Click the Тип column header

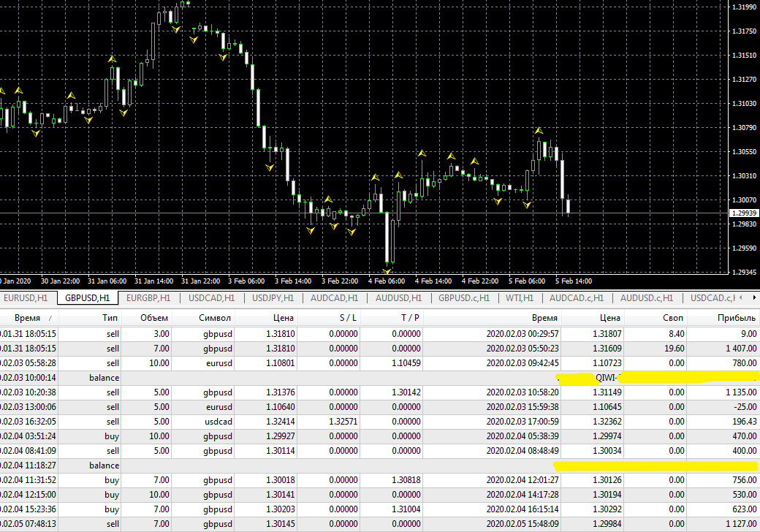(110, 318)
